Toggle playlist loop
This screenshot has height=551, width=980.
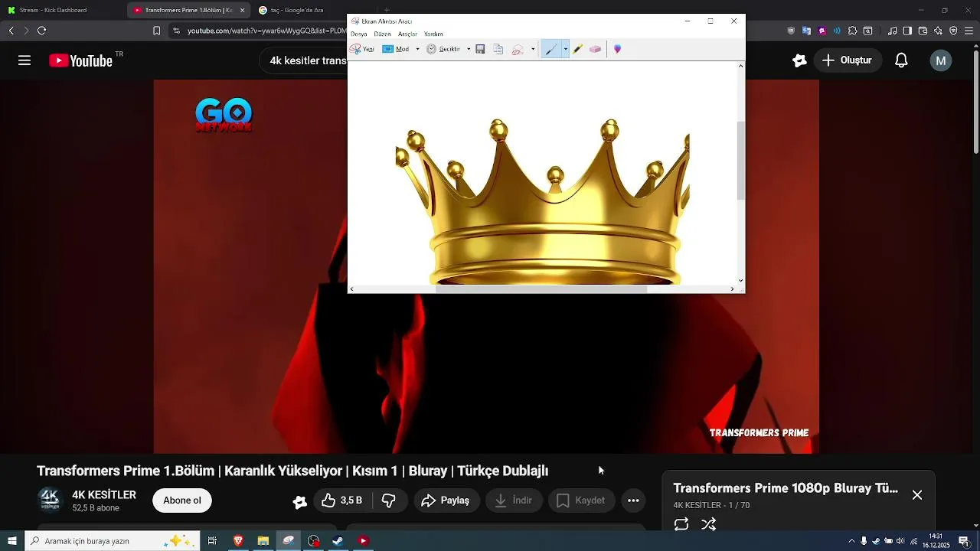tap(681, 524)
